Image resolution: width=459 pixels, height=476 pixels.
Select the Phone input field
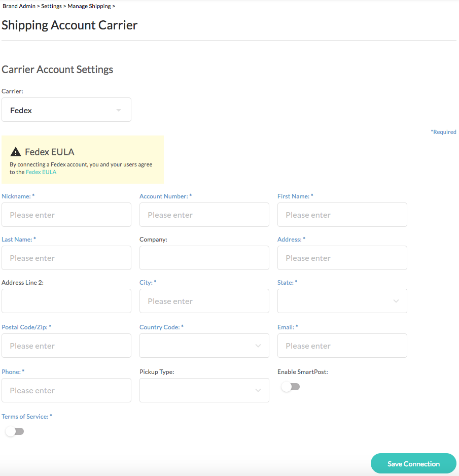66,390
